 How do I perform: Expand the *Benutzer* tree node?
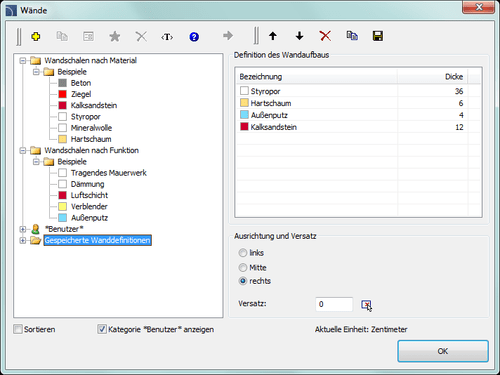click(23, 229)
